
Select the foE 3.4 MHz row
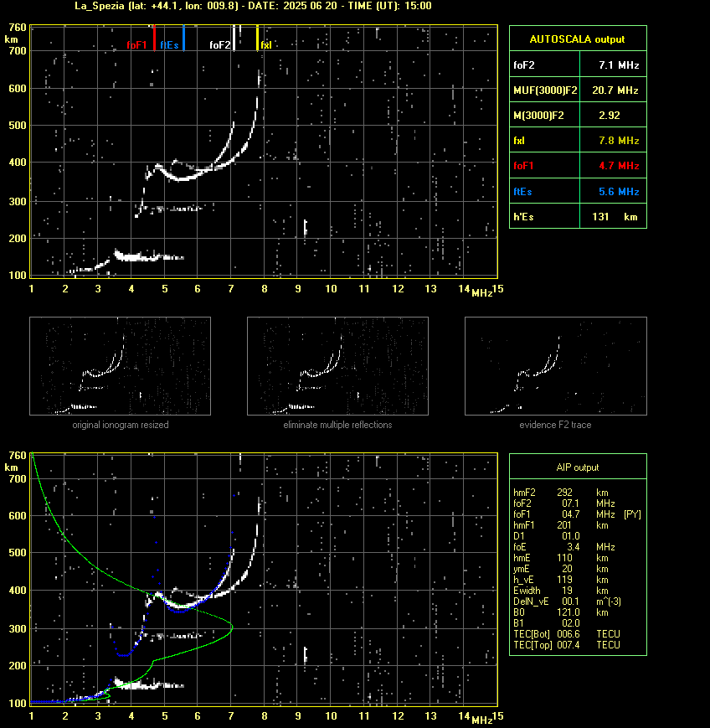point(563,547)
